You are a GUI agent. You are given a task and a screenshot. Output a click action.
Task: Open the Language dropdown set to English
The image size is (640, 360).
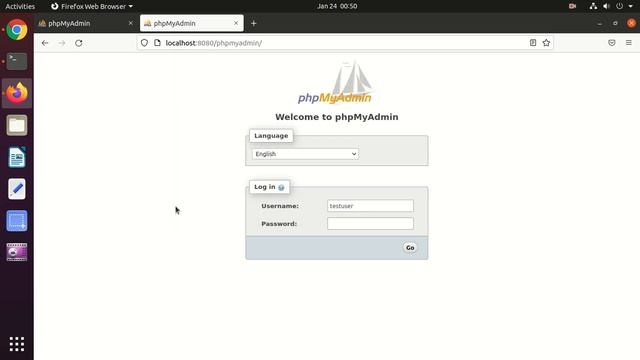coord(305,154)
